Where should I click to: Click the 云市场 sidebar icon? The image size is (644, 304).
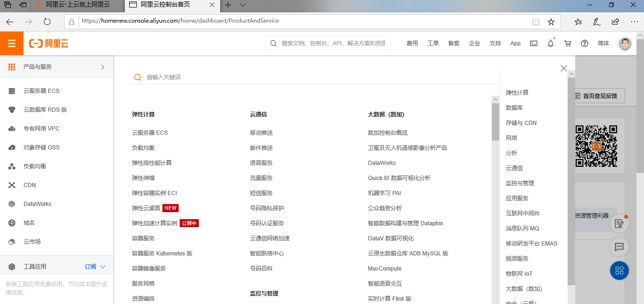[x=12, y=242]
